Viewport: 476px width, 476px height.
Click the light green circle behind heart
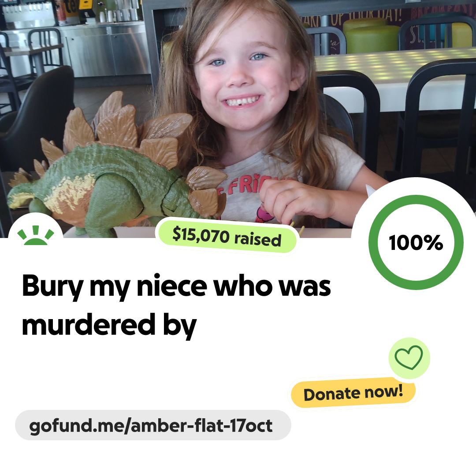click(409, 358)
